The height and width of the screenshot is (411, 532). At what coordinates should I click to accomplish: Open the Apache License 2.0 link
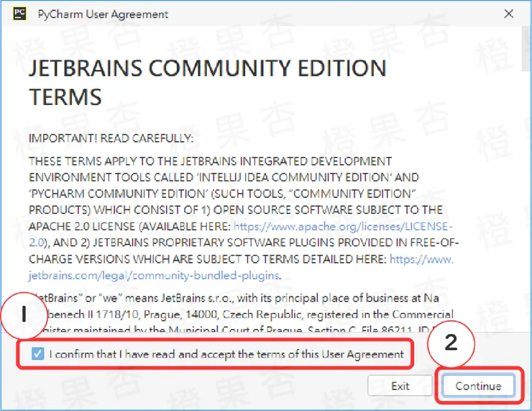coord(343,227)
